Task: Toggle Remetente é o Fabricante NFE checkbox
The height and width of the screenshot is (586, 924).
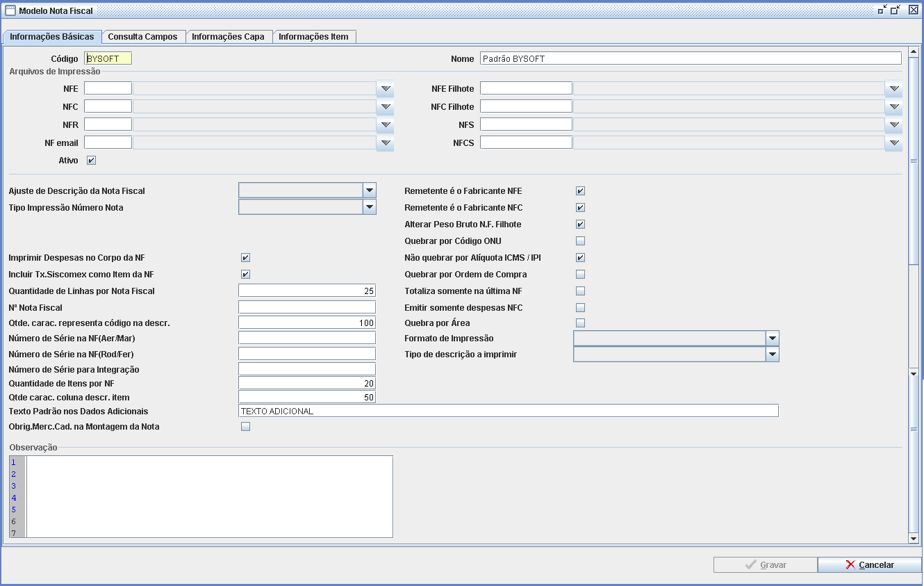Action: [581, 191]
